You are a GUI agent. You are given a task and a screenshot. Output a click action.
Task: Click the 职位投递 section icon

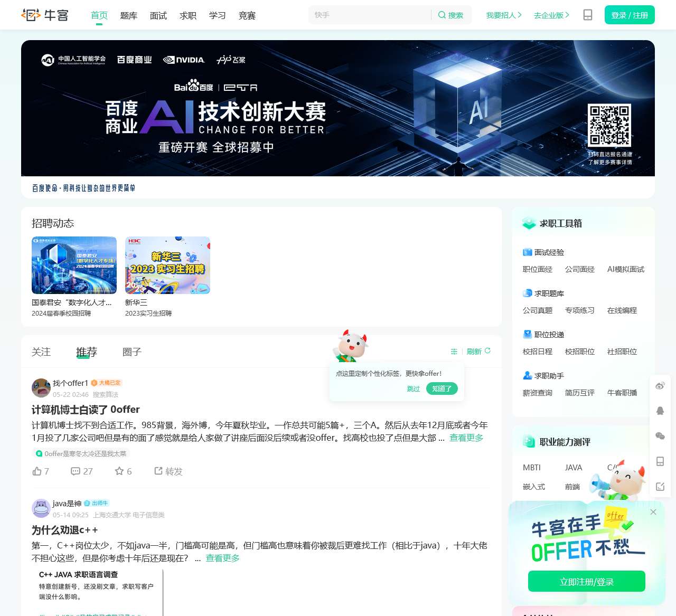click(527, 335)
